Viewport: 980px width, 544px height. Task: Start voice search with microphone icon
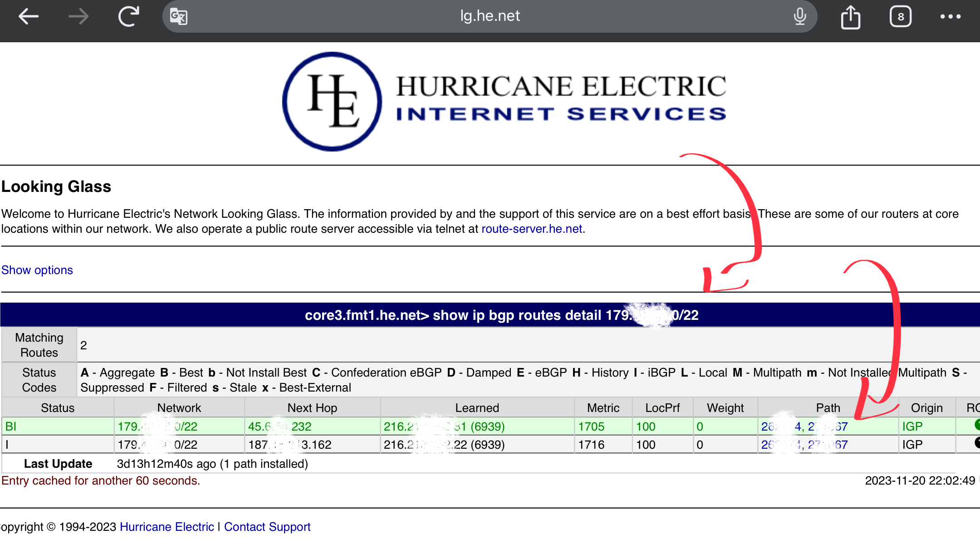(x=800, y=16)
